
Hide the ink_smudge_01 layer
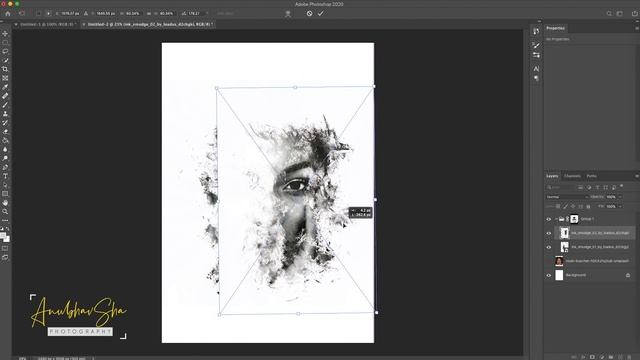point(549,247)
